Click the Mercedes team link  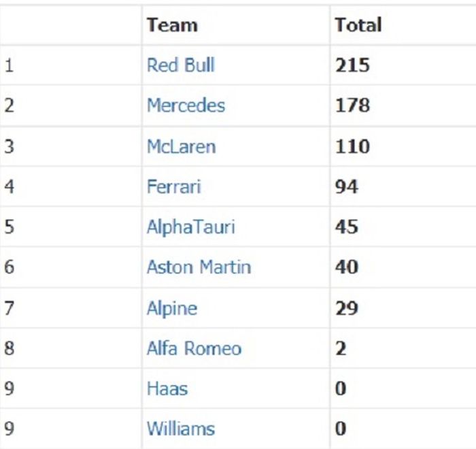click(186, 105)
